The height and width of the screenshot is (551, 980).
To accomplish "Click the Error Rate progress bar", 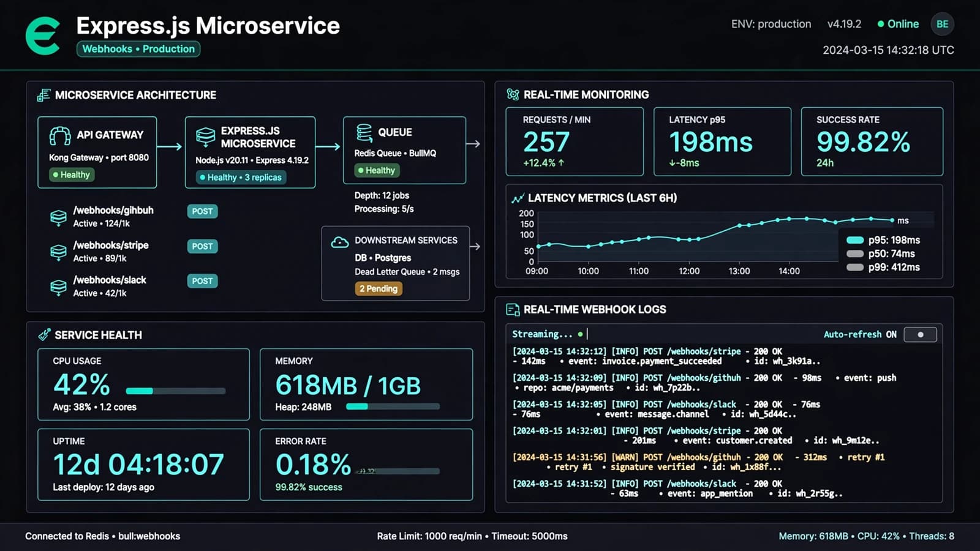I will pos(397,471).
